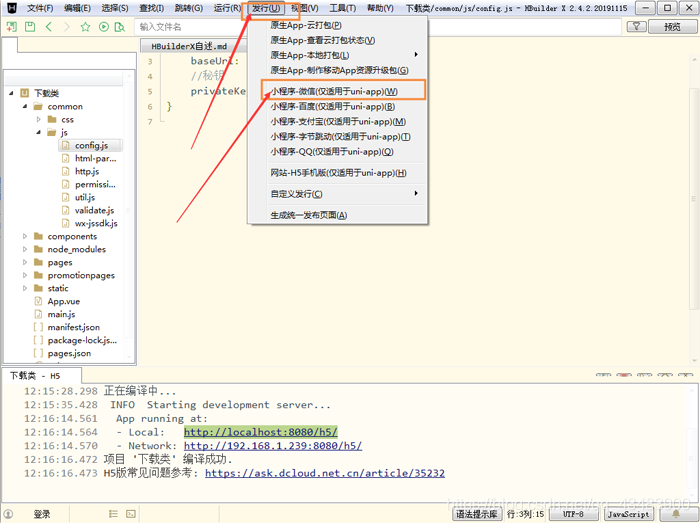Click the notification bell icon

pos(676,514)
